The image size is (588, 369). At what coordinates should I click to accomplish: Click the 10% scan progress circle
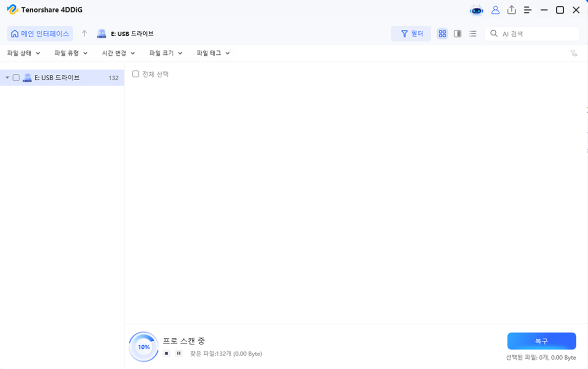pyautogui.click(x=144, y=347)
